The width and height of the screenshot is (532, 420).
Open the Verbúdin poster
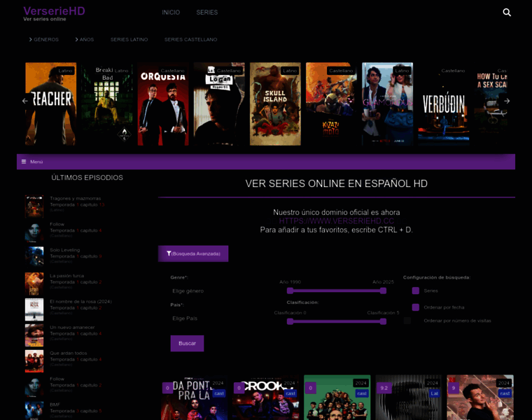point(443,104)
